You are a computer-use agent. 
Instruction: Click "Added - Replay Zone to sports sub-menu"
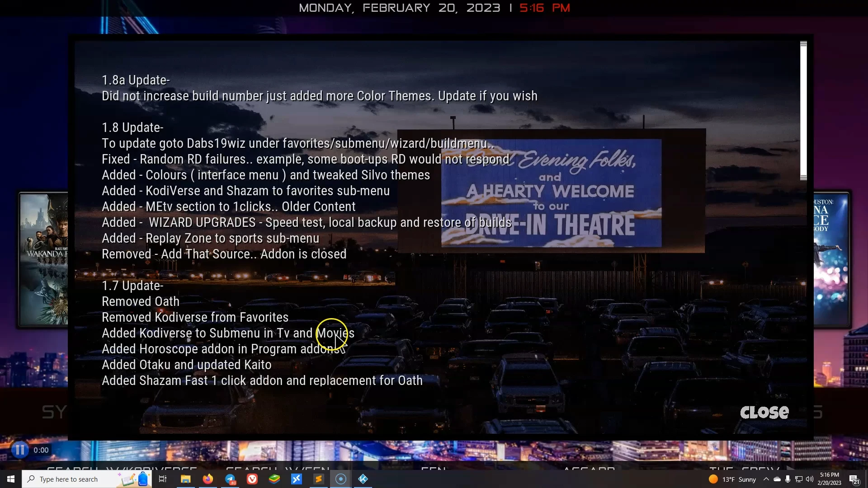tap(211, 239)
